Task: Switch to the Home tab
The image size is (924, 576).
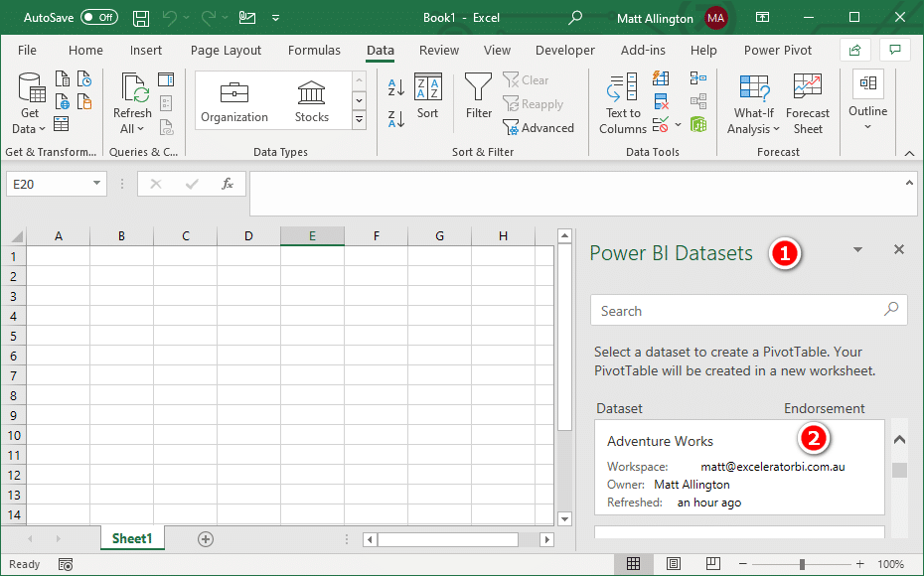Action: (x=85, y=51)
